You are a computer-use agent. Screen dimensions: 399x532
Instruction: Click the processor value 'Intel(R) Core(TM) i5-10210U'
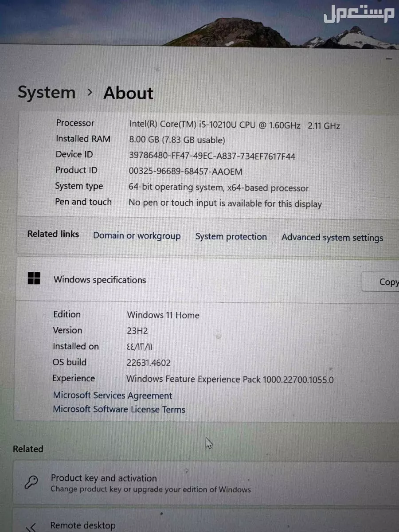235,125
